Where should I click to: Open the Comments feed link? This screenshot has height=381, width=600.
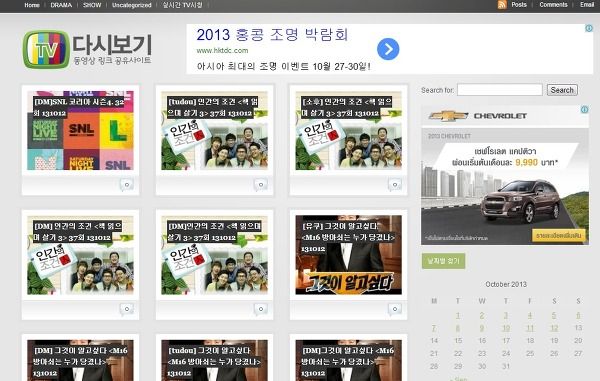[553, 5]
